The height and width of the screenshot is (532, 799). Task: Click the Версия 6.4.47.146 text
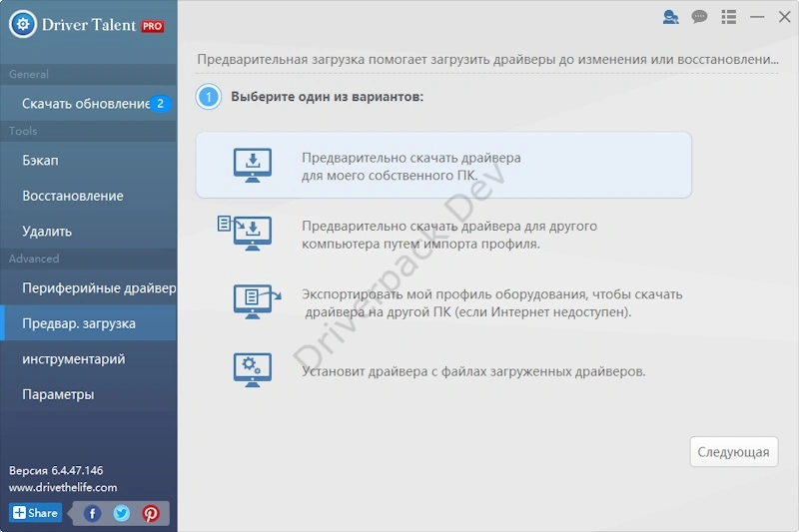click(x=56, y=470)
